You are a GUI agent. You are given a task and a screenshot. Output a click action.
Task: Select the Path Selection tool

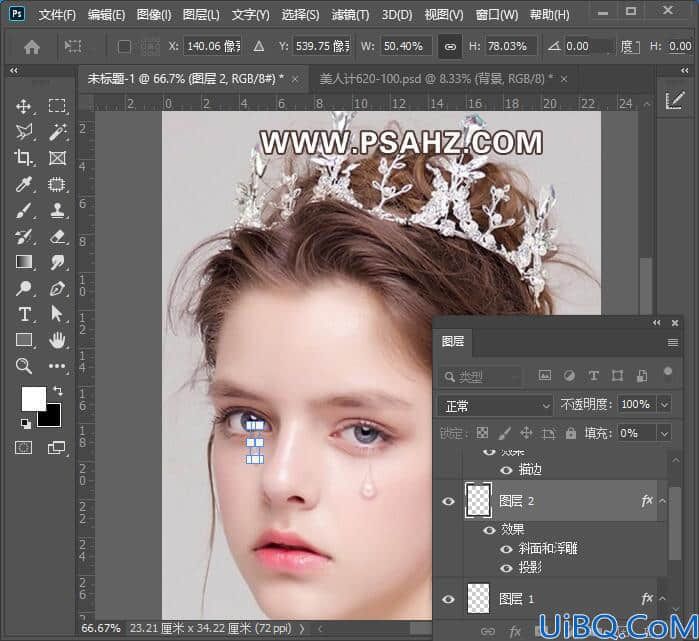tap(57, 314)
